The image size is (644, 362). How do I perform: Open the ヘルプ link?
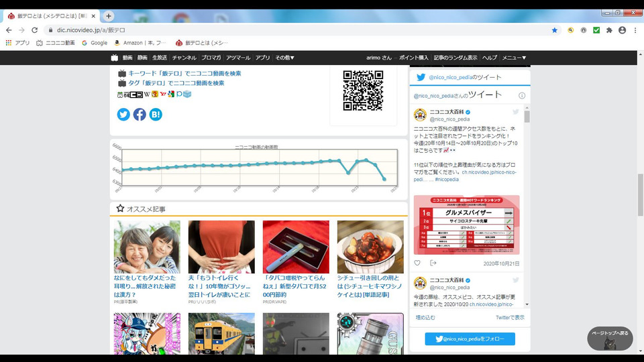[490, 58]
